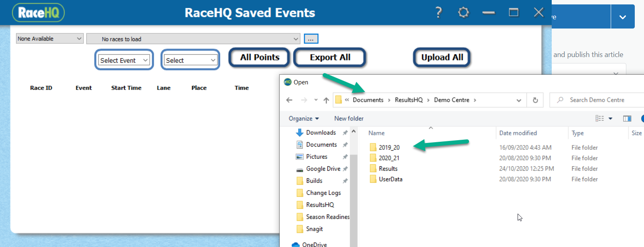644x247 pixels.
Task: Click the Upload All button
Action: tap(442, 57)
